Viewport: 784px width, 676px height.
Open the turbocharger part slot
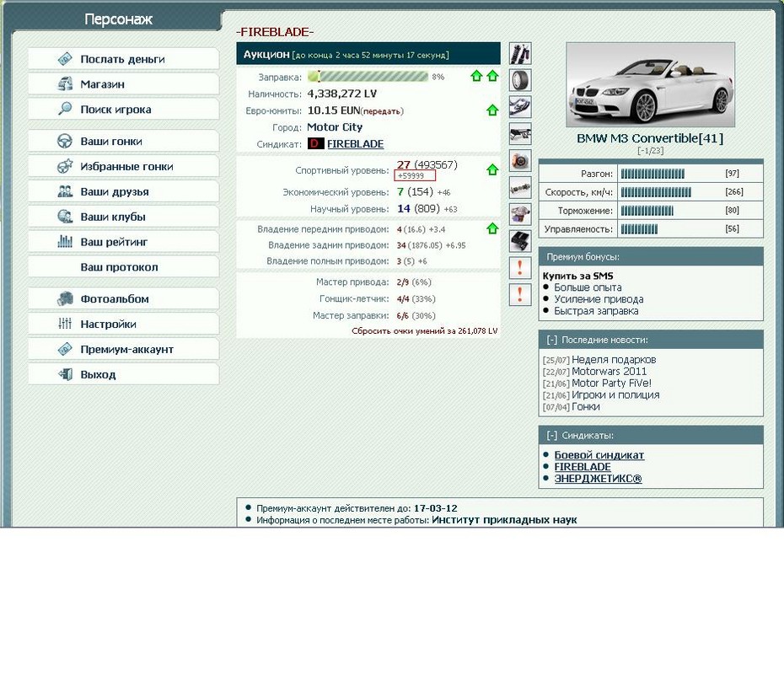520,214
